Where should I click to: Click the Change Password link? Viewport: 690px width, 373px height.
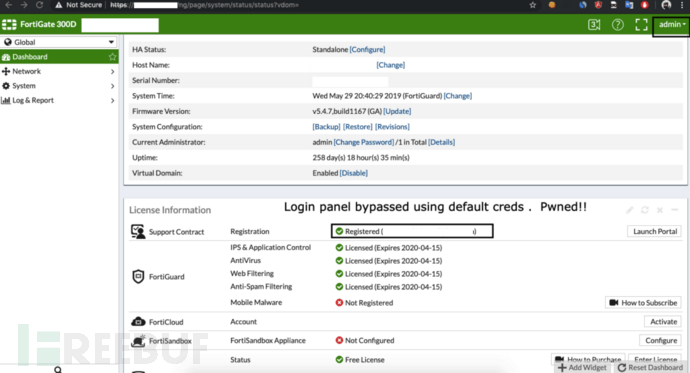(x=363, y=142)
